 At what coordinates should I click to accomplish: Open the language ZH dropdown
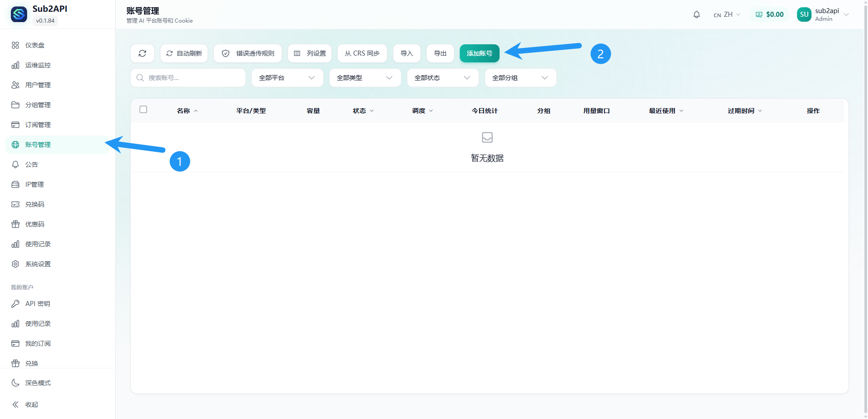tap(727, 14)
